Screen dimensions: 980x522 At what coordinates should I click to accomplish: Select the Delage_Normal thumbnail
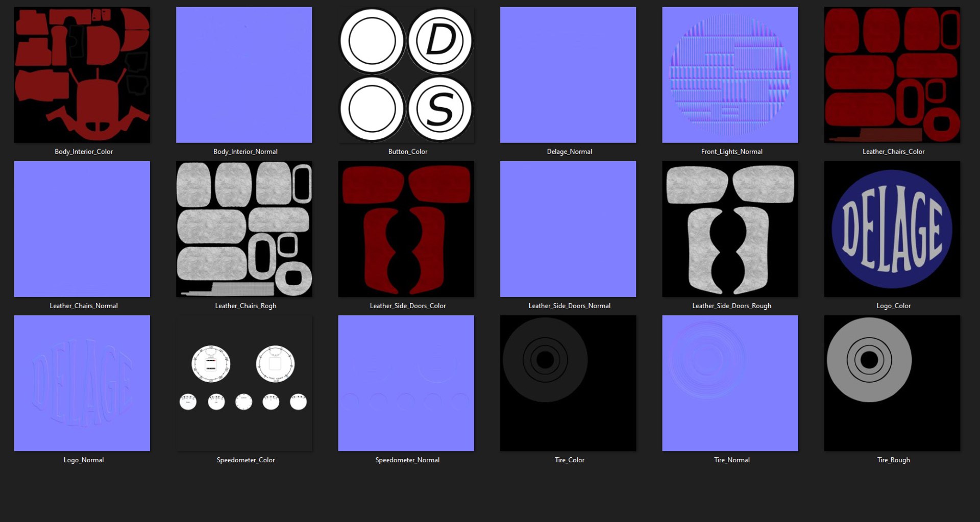[x=568, y=74]
